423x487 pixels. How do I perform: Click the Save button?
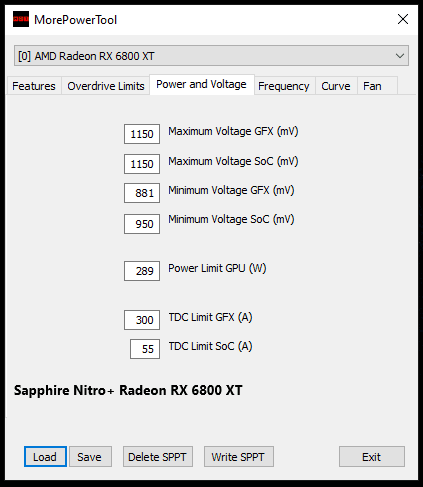[x=90, y=457]
